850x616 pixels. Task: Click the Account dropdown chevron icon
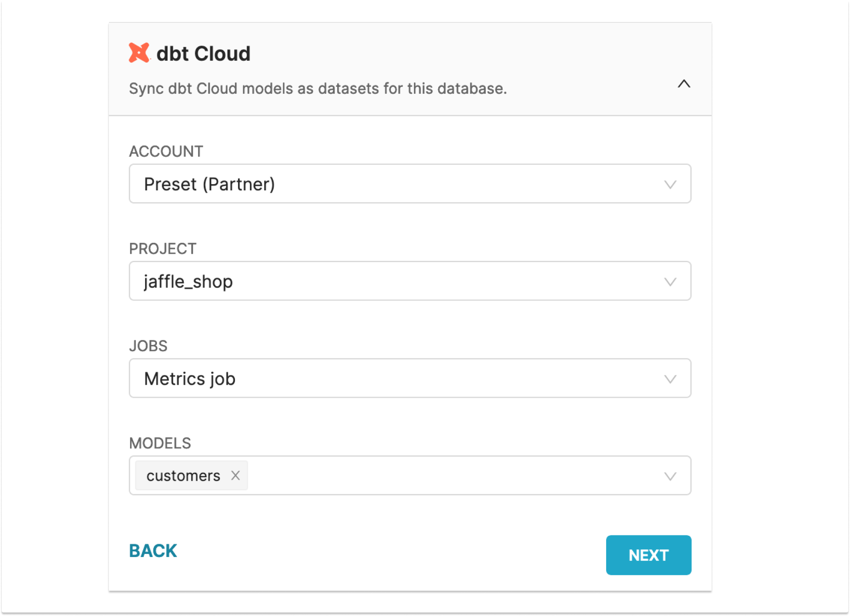click(670, 184)
